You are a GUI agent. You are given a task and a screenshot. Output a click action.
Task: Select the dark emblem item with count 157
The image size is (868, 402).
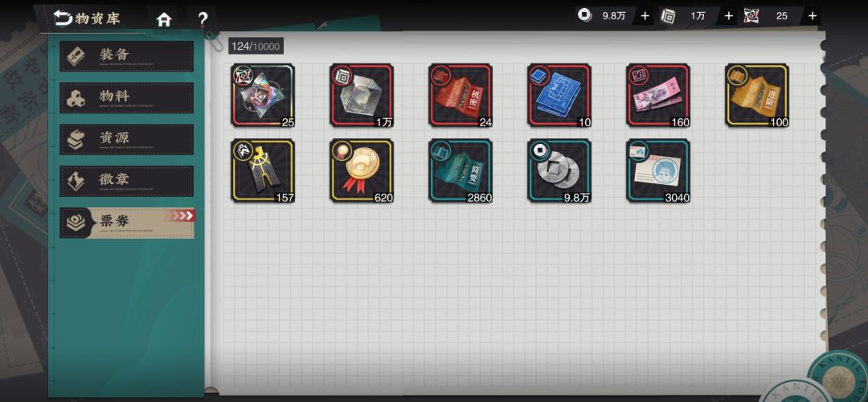tap(263, 170)
